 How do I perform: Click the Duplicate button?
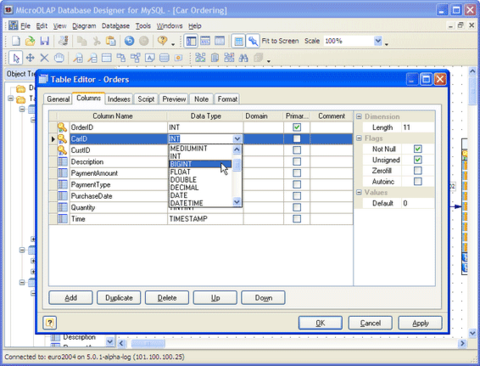[x=119, y=298]
